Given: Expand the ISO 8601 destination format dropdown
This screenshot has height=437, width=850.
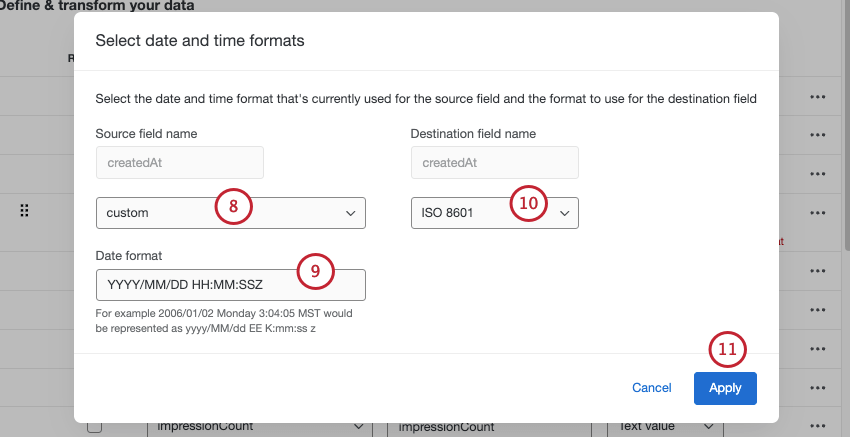Looking at the screenshot, I should tap(494, 213).
